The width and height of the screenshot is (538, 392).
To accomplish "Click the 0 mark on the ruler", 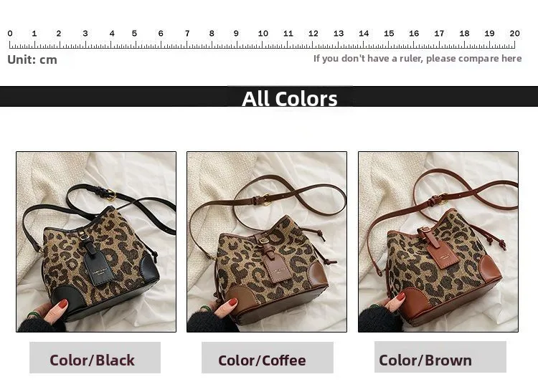I will pyautogui.click(x=10, y=34).
